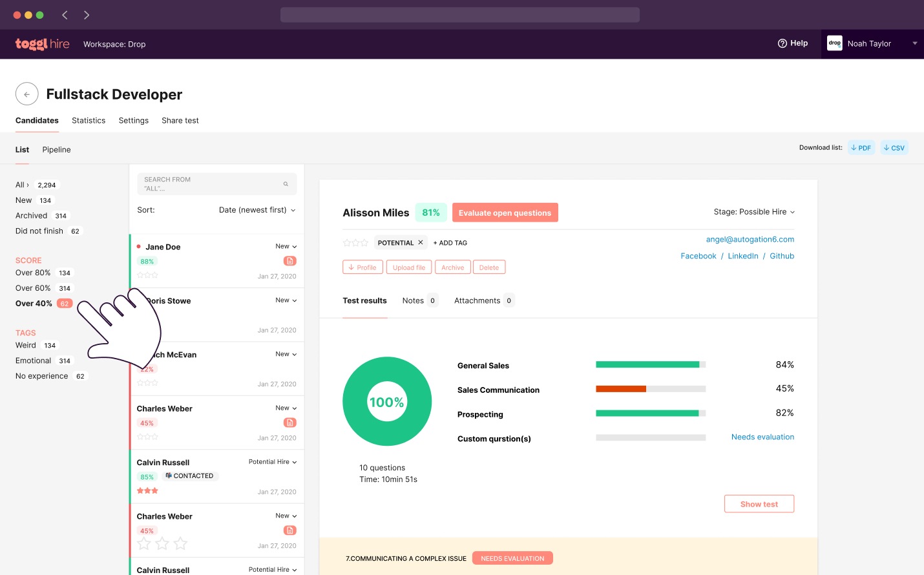This screenshot has width=924, height=575.
Task: Click + ADD TAG
Action: tap(450, 243)
